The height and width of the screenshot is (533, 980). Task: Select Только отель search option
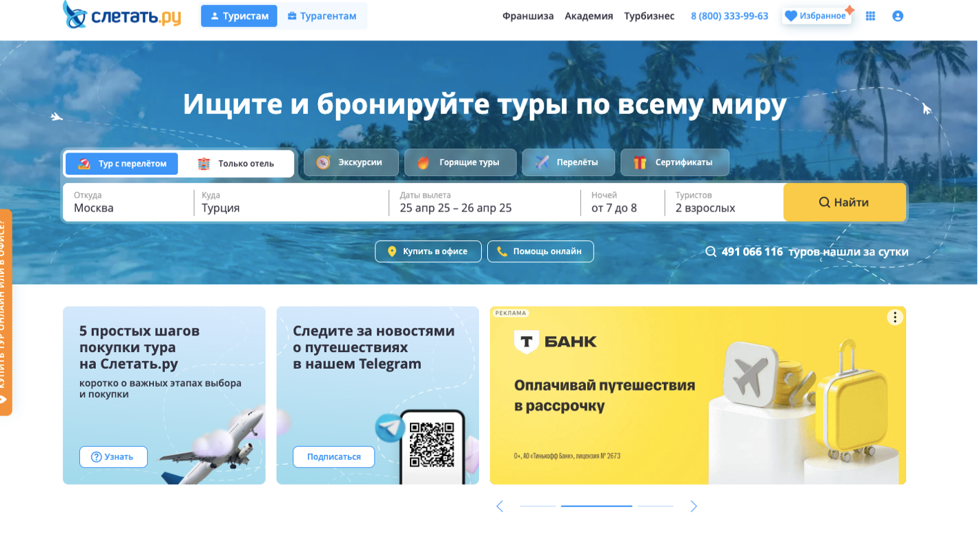(236, 164)
